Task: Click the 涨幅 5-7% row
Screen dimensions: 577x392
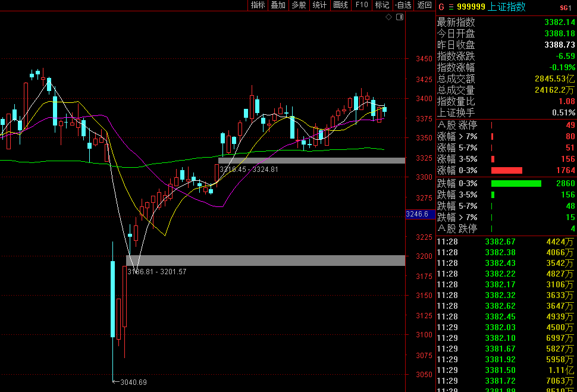Action: [506, 148]
